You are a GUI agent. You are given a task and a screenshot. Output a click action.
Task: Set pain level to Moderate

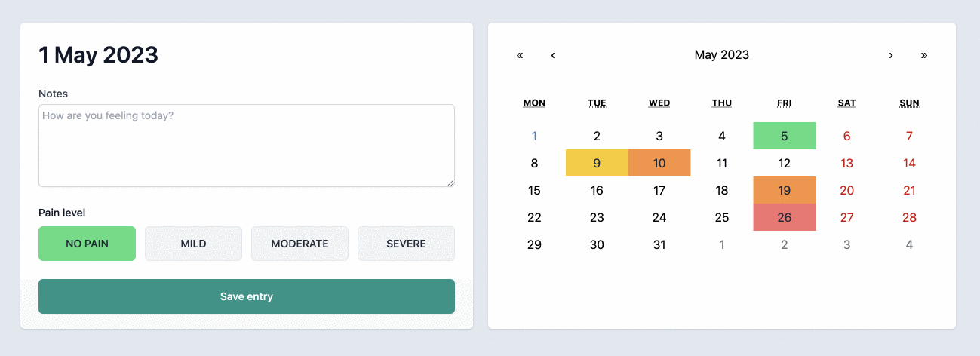point(300,244)
